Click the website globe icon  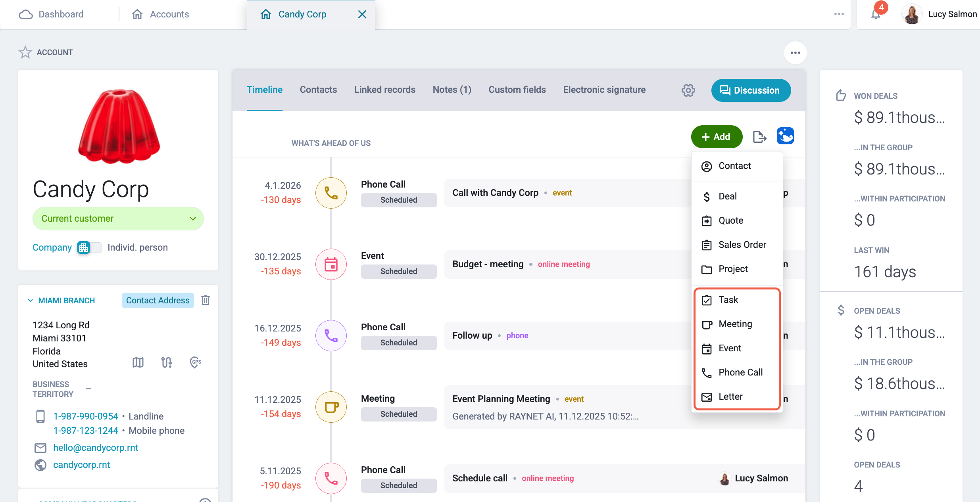click(40, 465)
